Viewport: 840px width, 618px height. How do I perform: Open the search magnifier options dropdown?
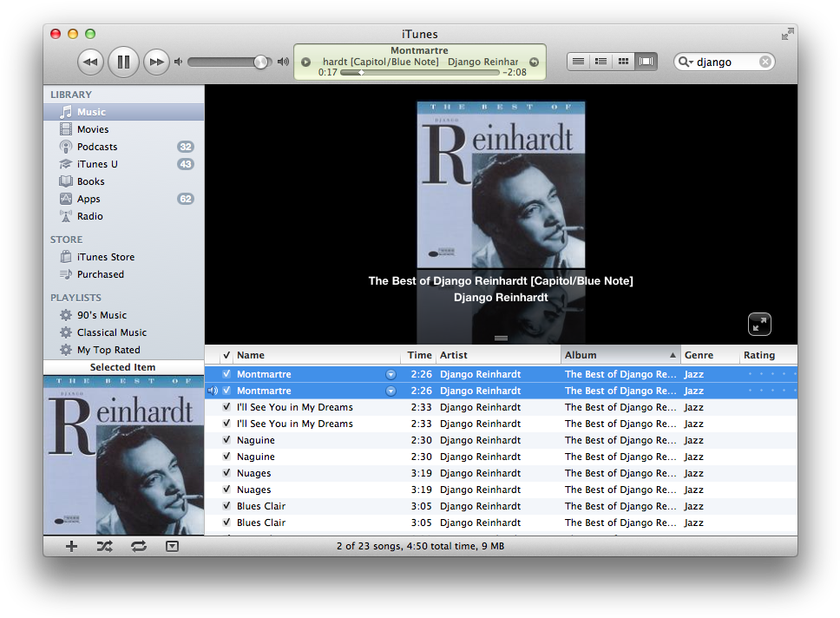point(686,62)
